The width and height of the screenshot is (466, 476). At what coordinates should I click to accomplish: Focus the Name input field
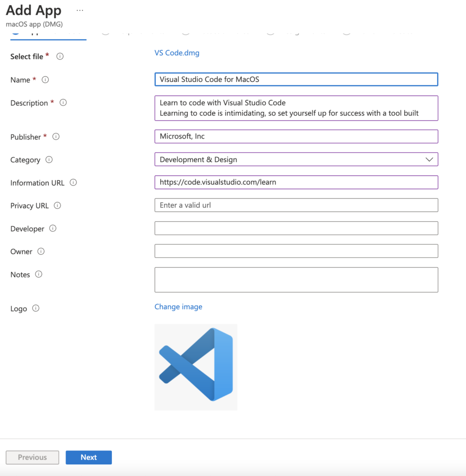pyautogui.click(x=296, y=79)
